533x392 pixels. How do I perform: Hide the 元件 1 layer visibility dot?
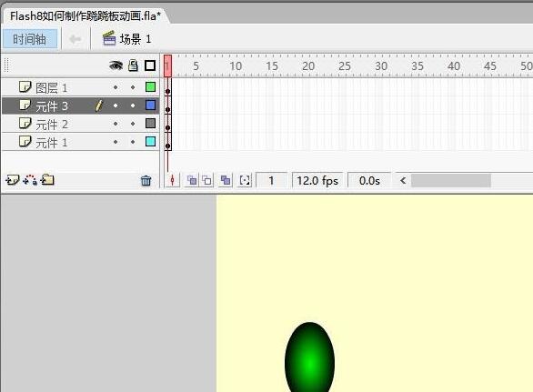116,142
